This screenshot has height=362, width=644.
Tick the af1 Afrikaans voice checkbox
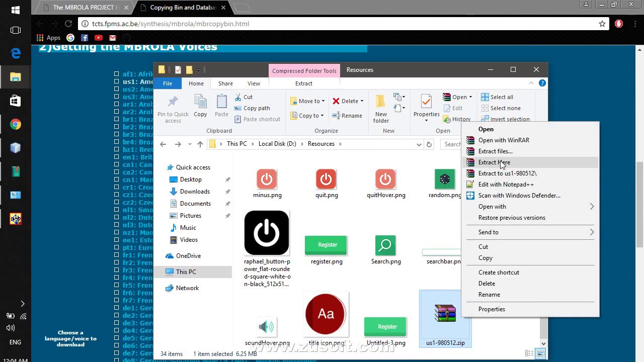(x=117, y=74)
